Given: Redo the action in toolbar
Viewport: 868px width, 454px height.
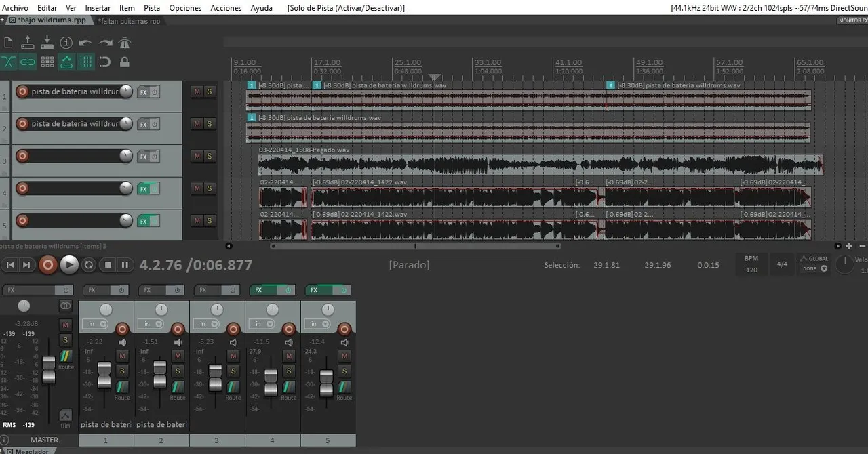Looking at the screenshot, I should pyautogui.click(x=105, y=43).
